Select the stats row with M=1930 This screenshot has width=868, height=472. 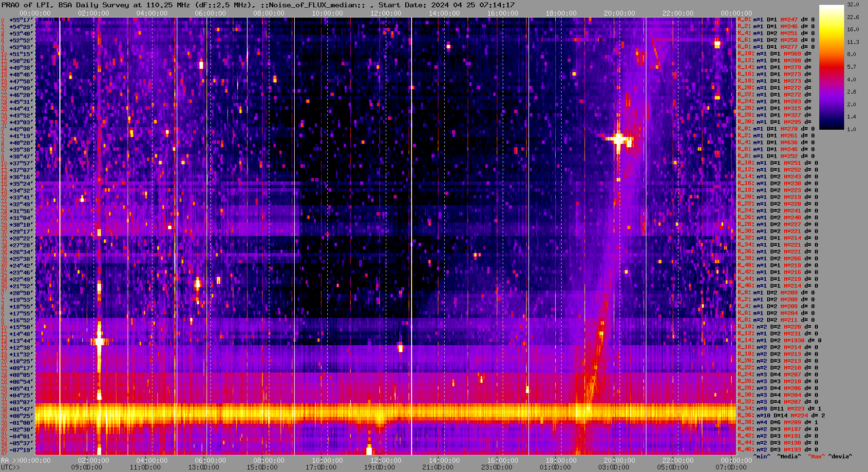click(779, 340)
